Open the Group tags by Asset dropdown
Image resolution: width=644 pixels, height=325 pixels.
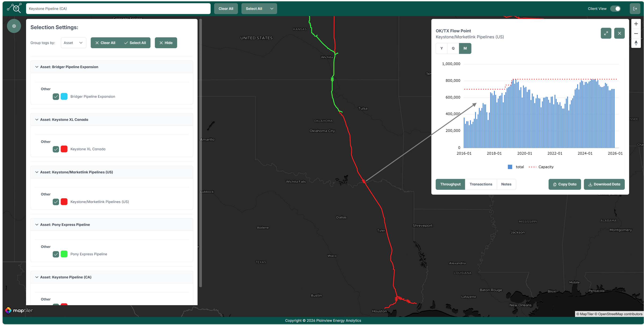73,43
